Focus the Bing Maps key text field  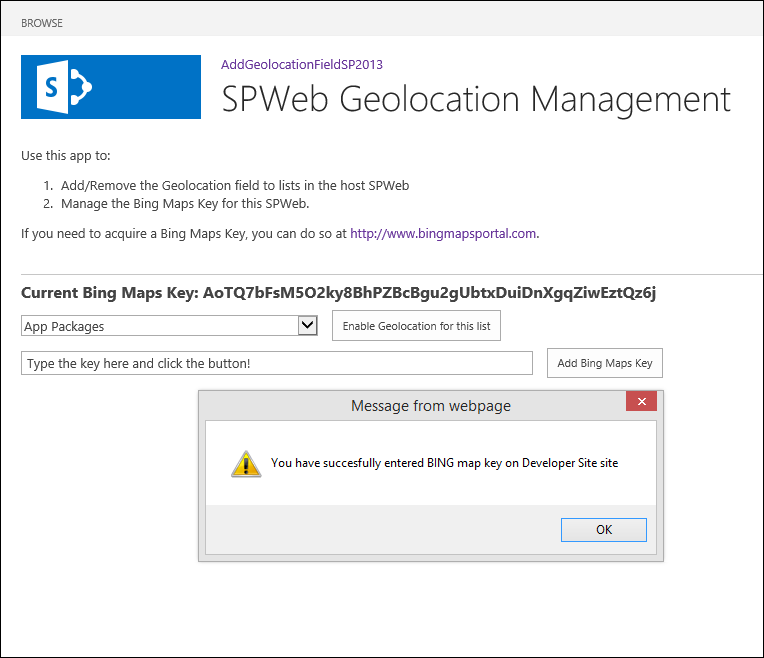(x=277, y=363)
